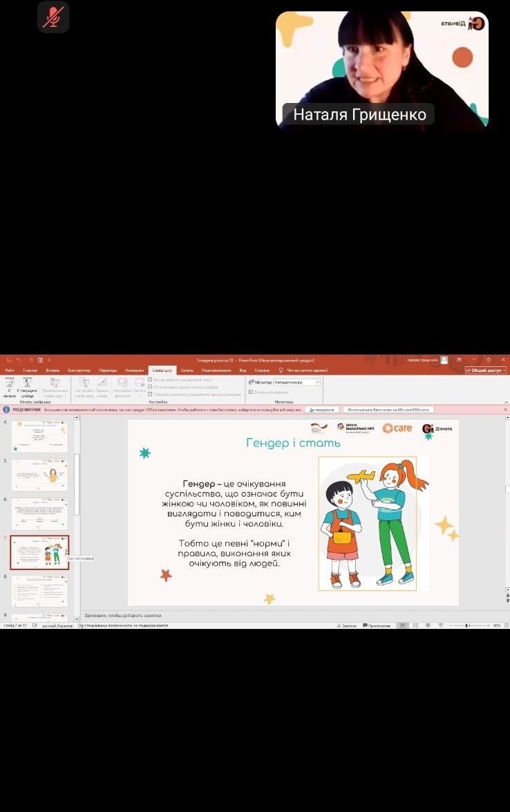
Task: Start slideshow from beginning icon
Action: (10, 384)
